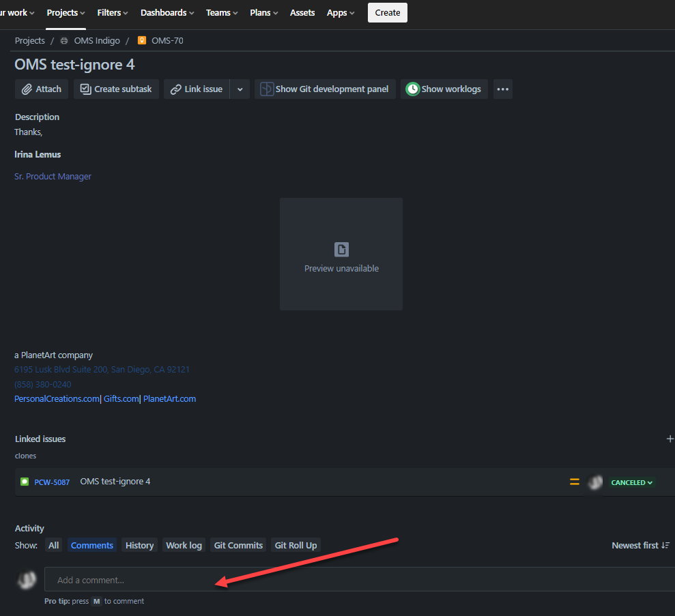The height and width of the screenshot is (616, 675).
Task: Click the green issue type icon for PCW-5087
Action: (25, 482)
